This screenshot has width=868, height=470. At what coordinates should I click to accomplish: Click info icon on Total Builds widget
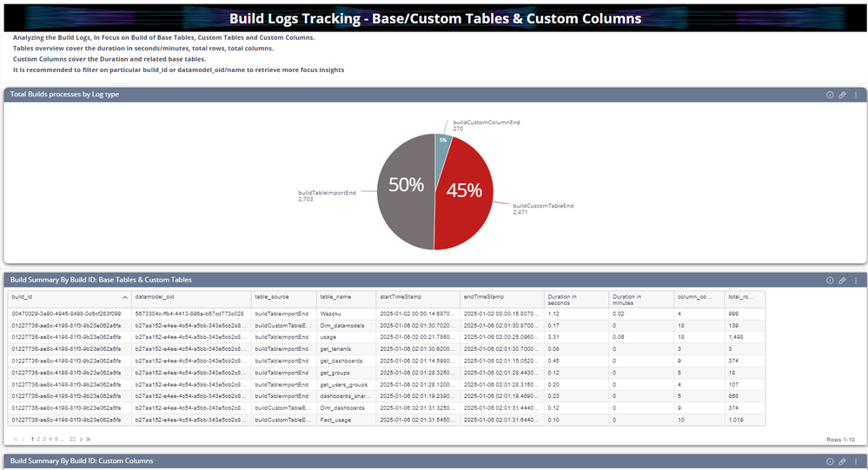point(830,95)
